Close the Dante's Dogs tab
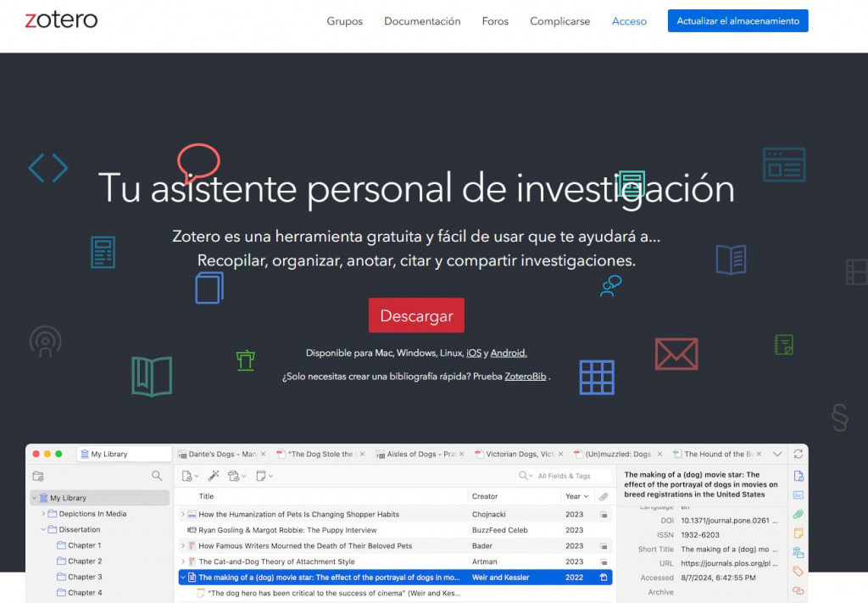 click(264, 454)
